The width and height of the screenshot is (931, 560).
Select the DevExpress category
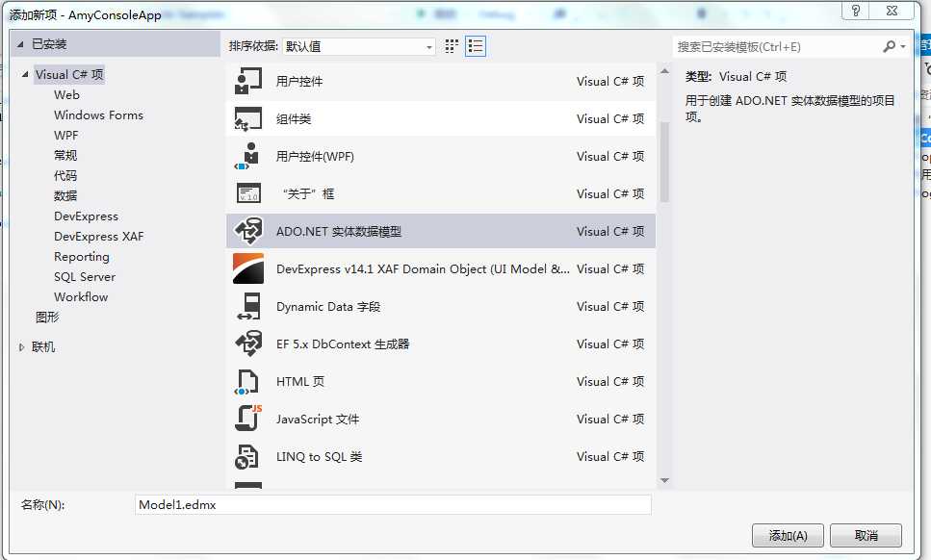(x=86, y=216)
